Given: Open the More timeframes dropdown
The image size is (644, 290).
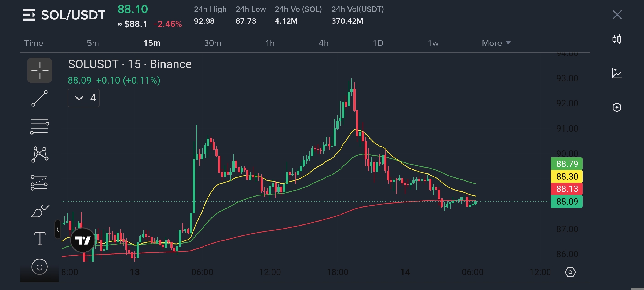Looking at the screenshot, I should pyautogui.click(x=496, y=43).
